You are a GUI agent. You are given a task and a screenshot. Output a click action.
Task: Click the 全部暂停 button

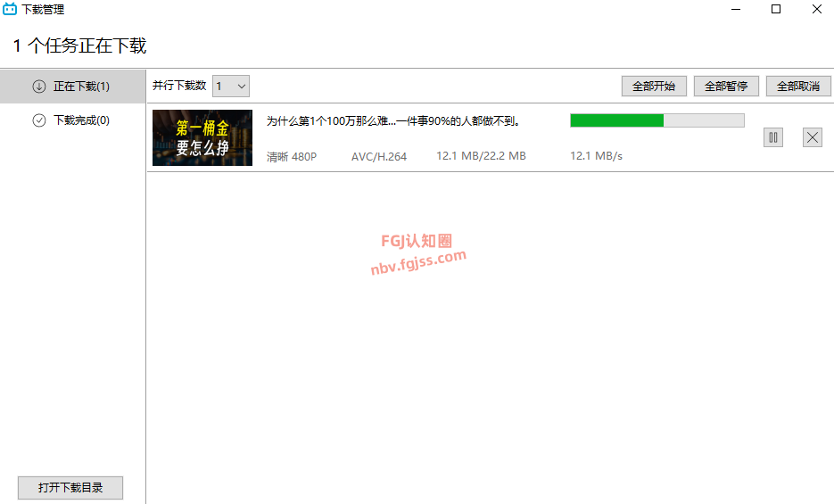pyautogui.click(x=726, y=87)
